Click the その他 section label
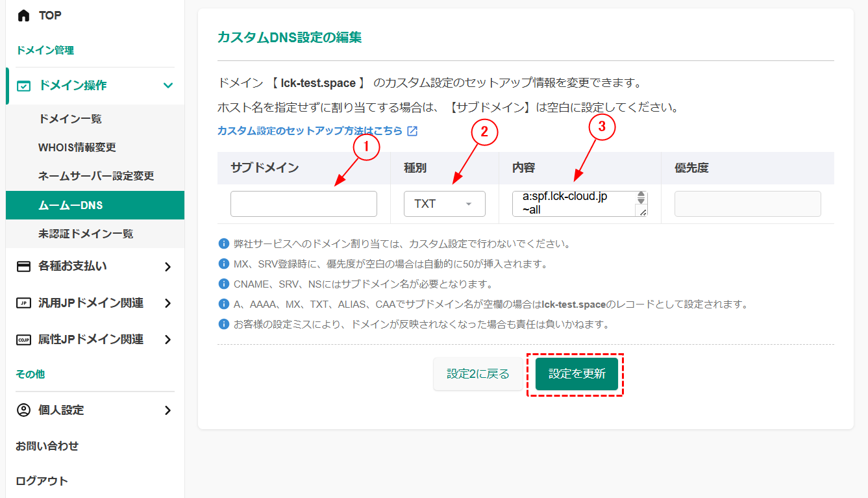 [31, 375]
